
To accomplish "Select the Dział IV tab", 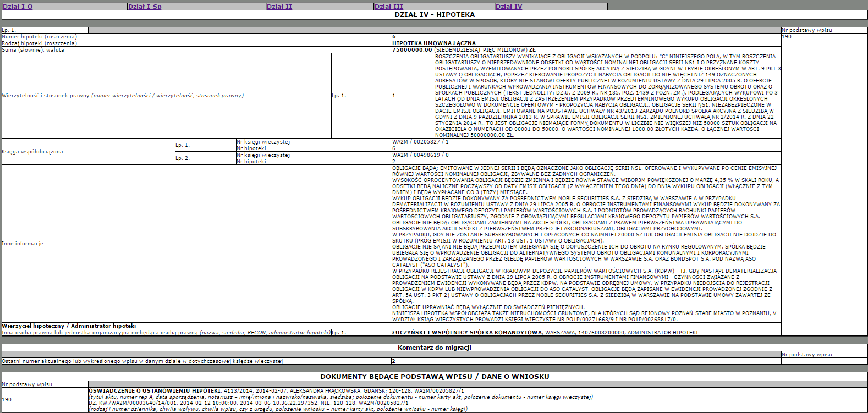I will pyautogui.click(x=509, y=7).
